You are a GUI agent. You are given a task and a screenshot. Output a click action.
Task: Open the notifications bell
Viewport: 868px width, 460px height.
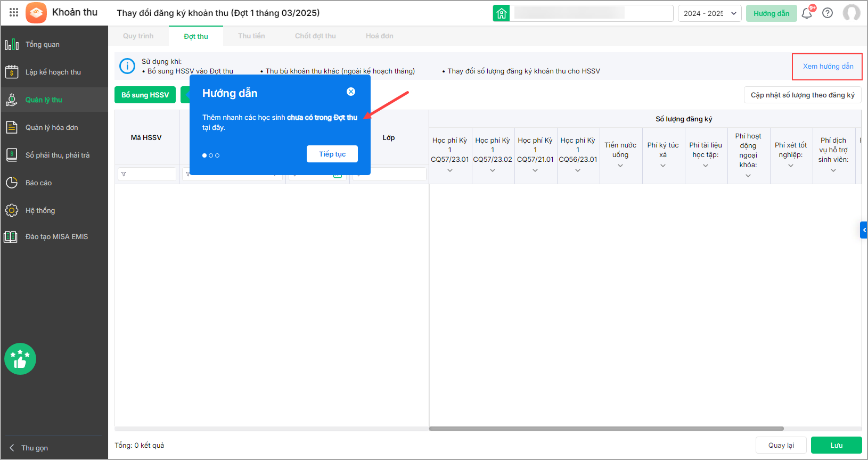tap(807, 13)
